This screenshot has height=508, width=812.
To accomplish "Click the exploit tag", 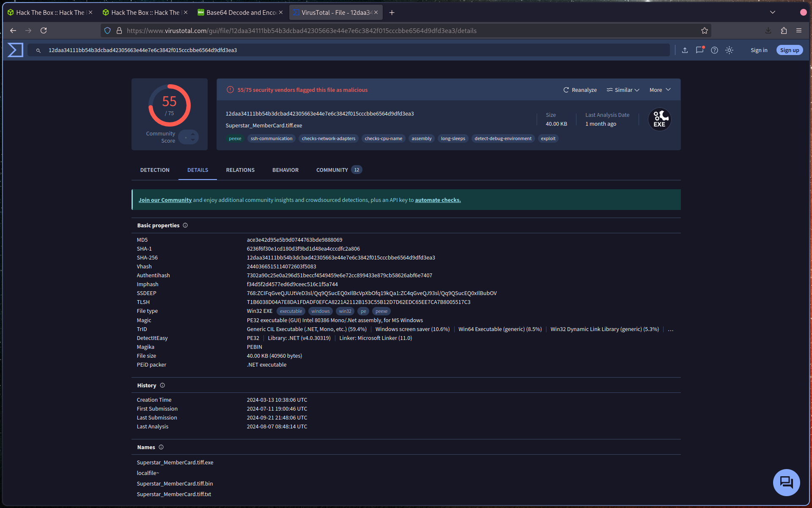I will click(548, 138).
